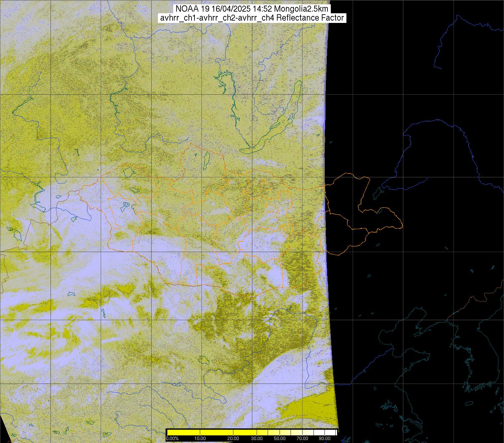Click the '0.00%' label on the color scale
This screenshot has width=504, height=443.
click(172, 438)
